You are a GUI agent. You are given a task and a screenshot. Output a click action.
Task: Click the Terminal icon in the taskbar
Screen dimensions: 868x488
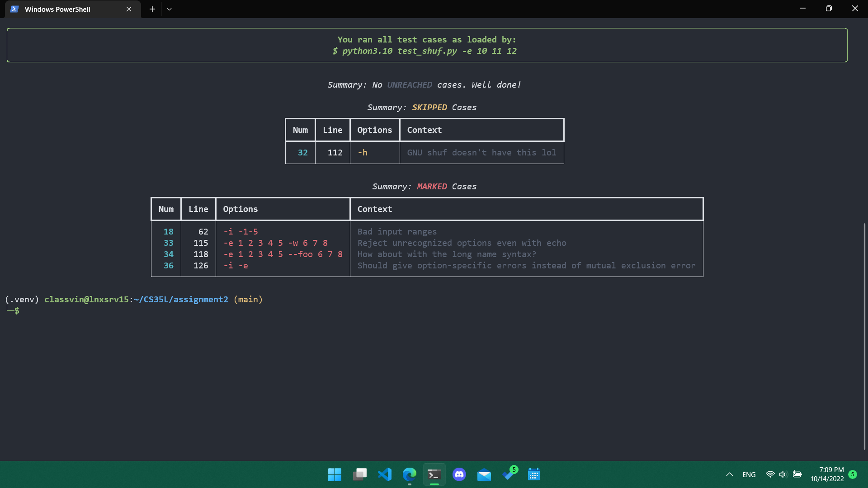(x=434, y=474)
